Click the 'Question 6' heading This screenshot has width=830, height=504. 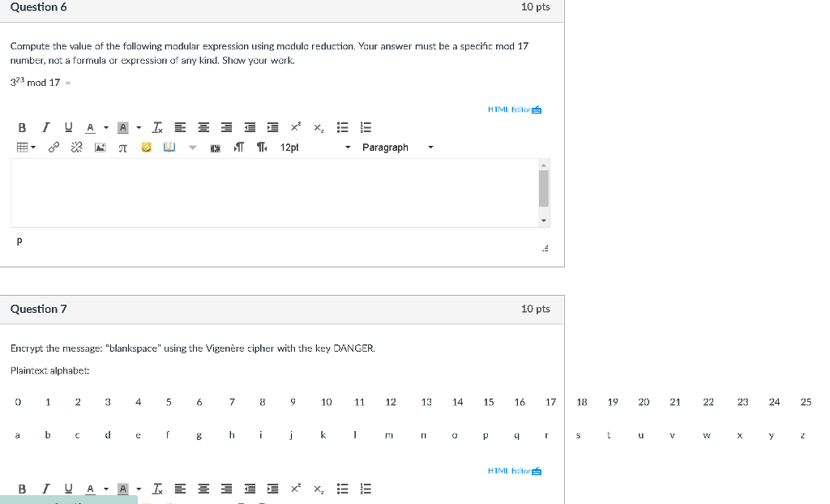[39, 6]
